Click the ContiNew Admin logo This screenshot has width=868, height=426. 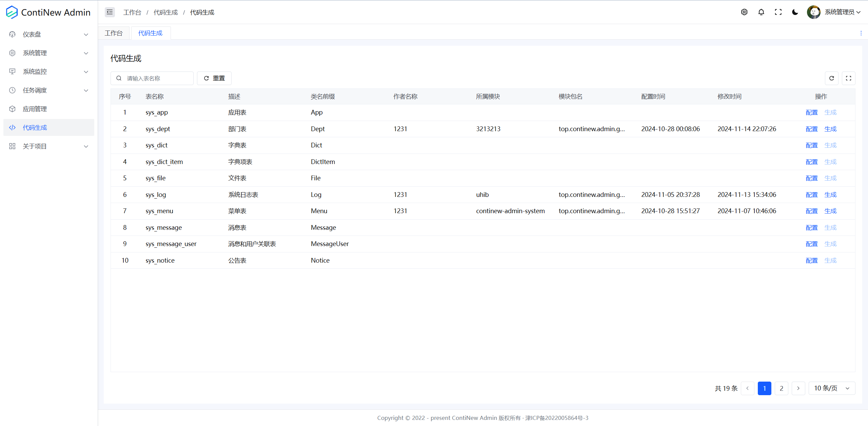coord(48,12)
